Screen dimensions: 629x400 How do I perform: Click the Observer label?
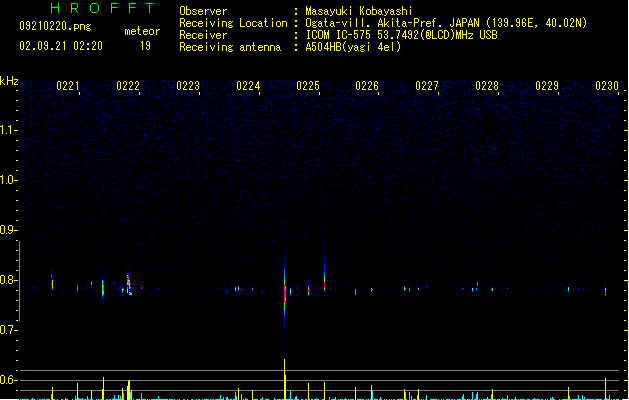[x=203, y=11]
